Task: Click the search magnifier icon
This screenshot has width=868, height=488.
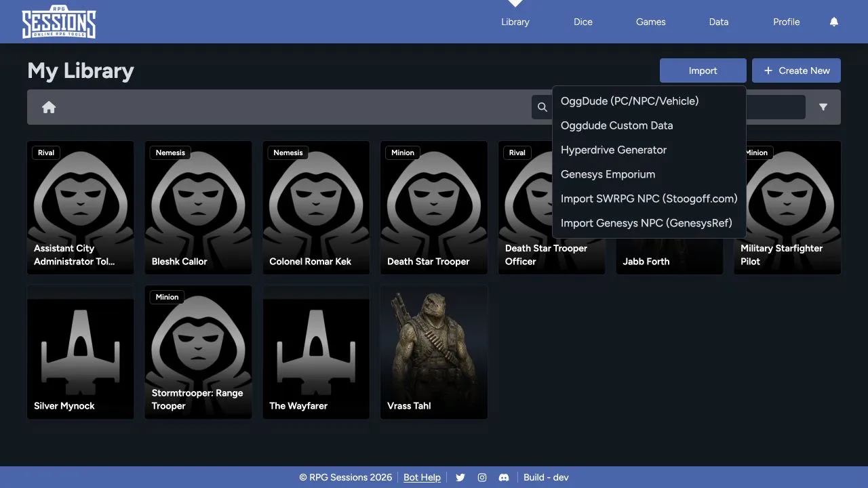Action: [542, 107]
